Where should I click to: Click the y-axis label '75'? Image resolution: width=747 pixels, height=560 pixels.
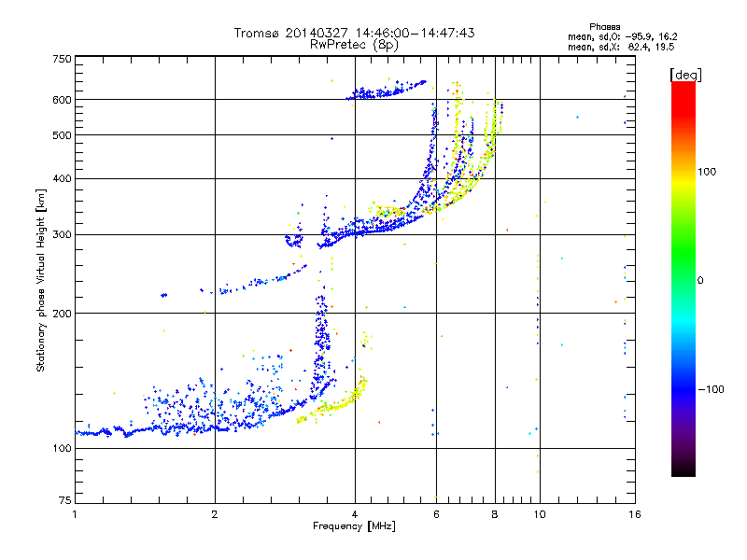65,500
